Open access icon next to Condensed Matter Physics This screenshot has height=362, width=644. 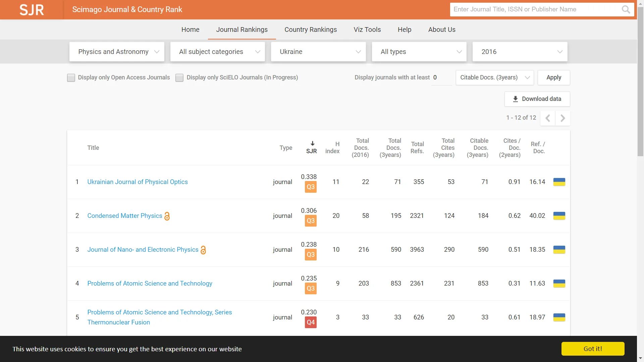click(167, 216)
